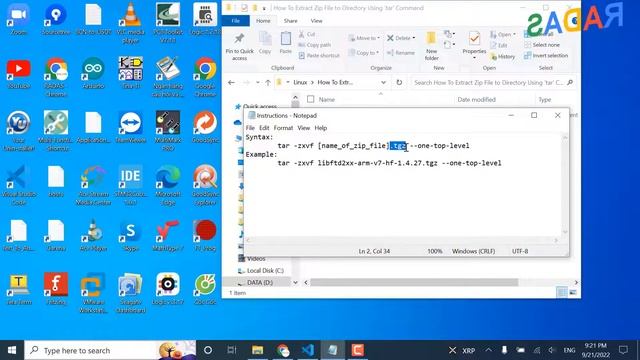
Task: Open the Google Chrome desktop shortcut
Action: (x=205, y=77)
